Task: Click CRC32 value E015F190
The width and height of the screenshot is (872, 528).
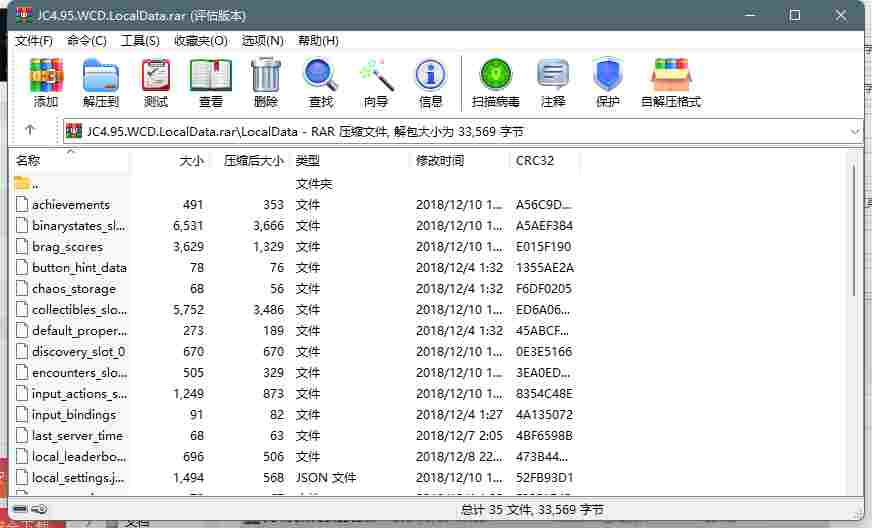Action: [543, 246]
